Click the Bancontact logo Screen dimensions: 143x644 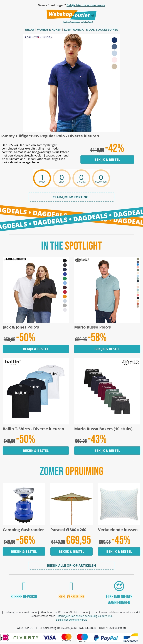click(130, 638)
